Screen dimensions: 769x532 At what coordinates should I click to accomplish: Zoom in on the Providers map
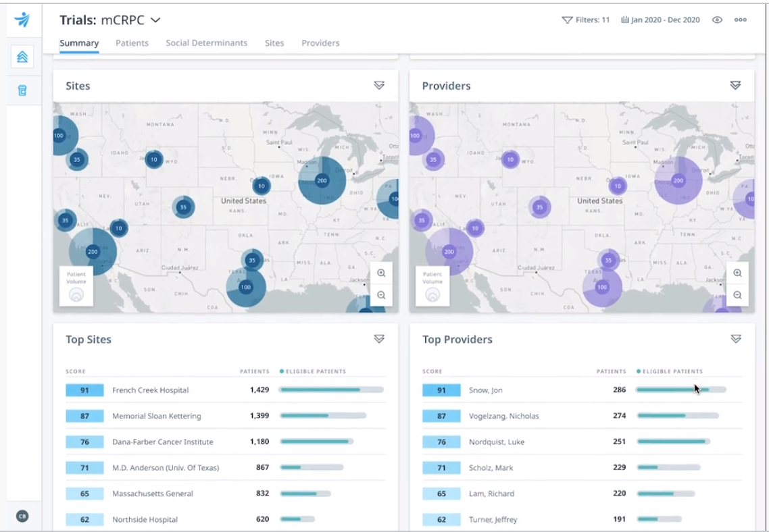[x=737, y=273]
